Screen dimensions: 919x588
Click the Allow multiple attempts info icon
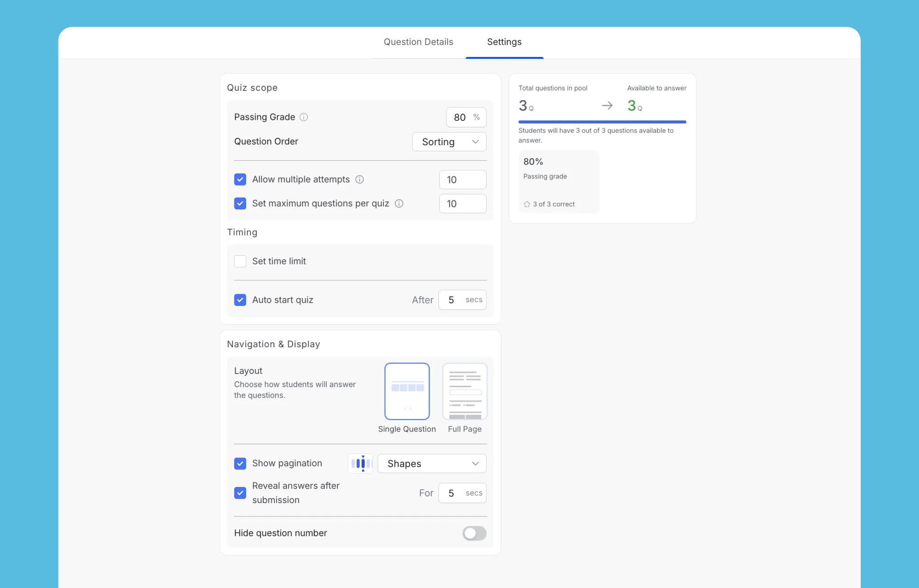point(360,180)
